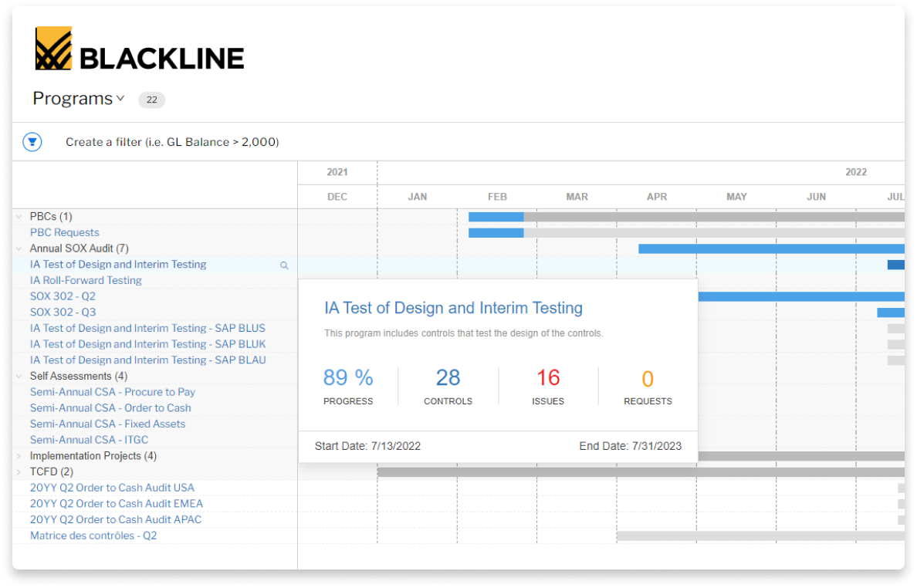The width and height of the screenshot is (917, 588).
Task: Click the 2021 year header
Action: [x=337, y=172]
